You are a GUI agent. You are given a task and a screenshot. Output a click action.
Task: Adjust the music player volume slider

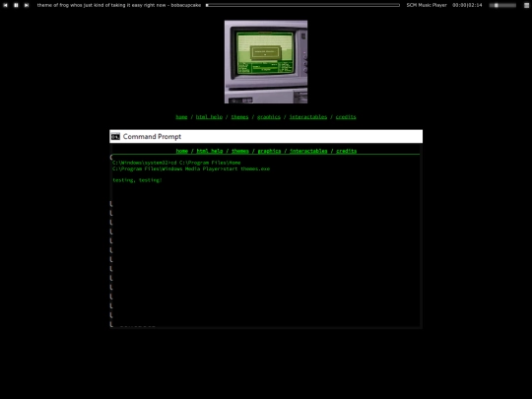(502, 5)
